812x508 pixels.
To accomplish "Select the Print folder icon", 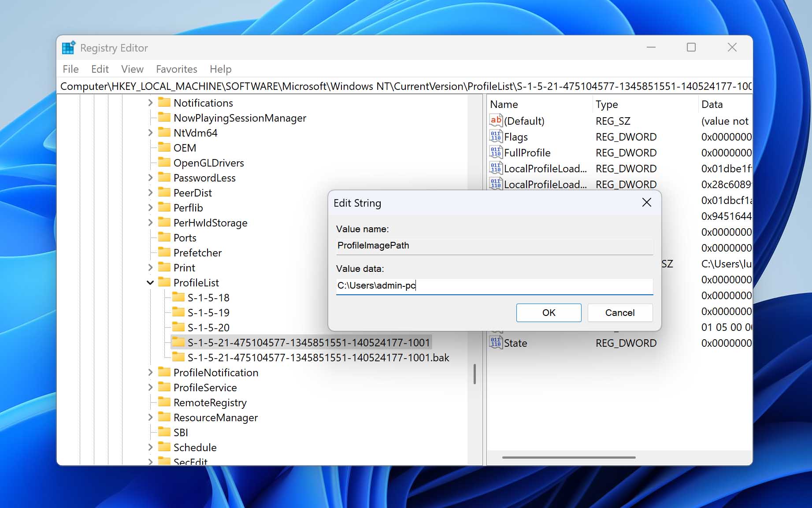I will click(164, 267).
